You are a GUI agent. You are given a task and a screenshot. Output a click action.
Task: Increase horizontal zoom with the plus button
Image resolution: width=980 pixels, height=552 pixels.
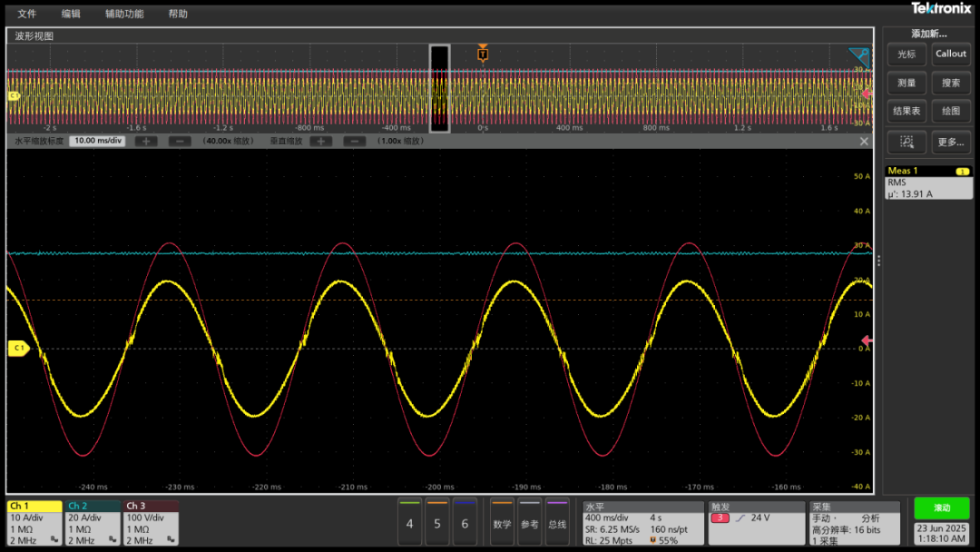[147, 142]
